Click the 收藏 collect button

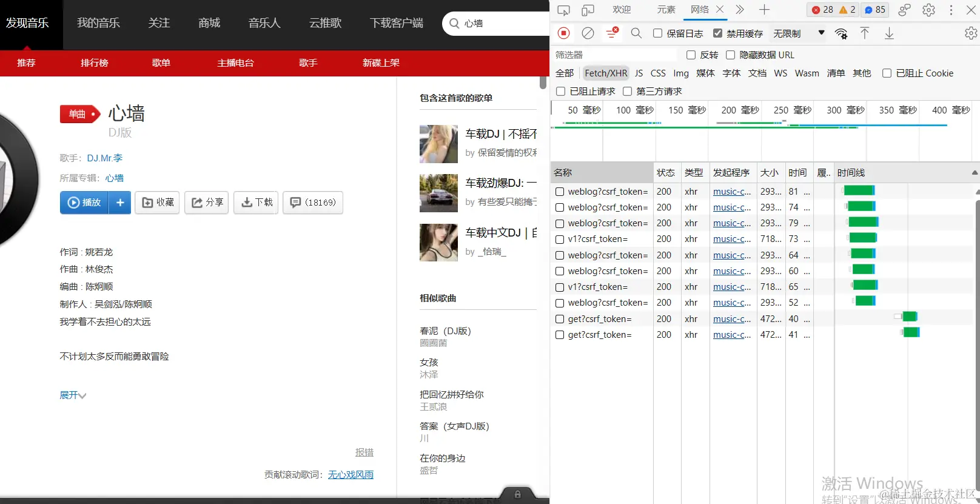point(157,203)
